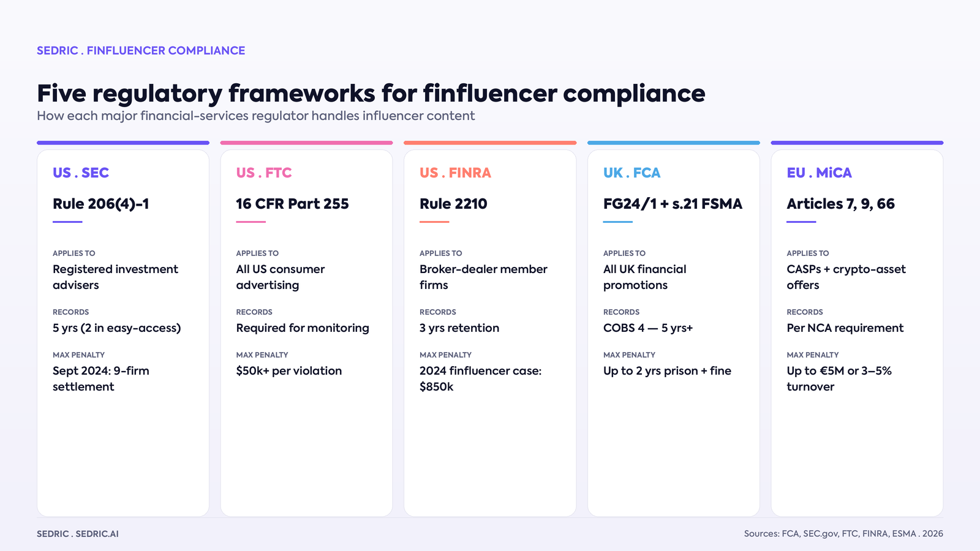Click 'RECORDS' label in the US . FTC card
This screenshot has height=551, width=980.
254,312
